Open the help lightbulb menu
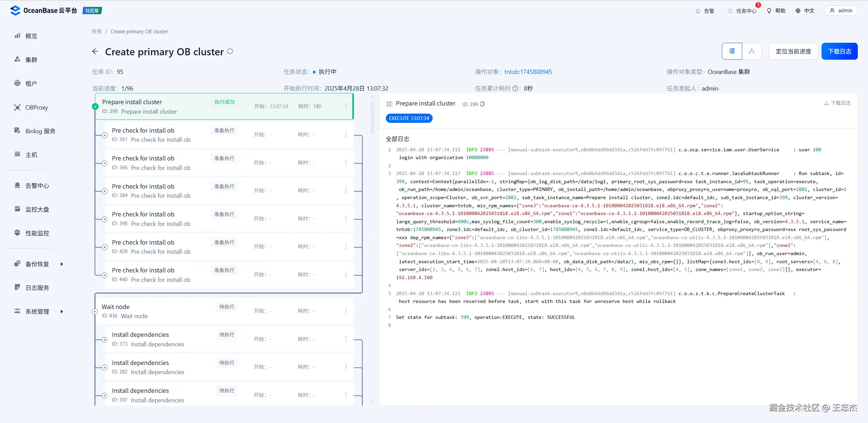 click(776, 11)
